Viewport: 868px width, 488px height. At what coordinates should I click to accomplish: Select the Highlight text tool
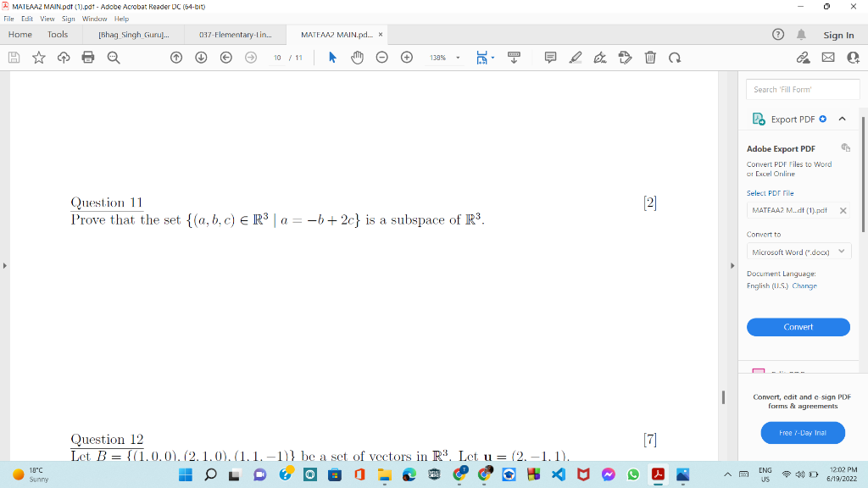point(576,57)
